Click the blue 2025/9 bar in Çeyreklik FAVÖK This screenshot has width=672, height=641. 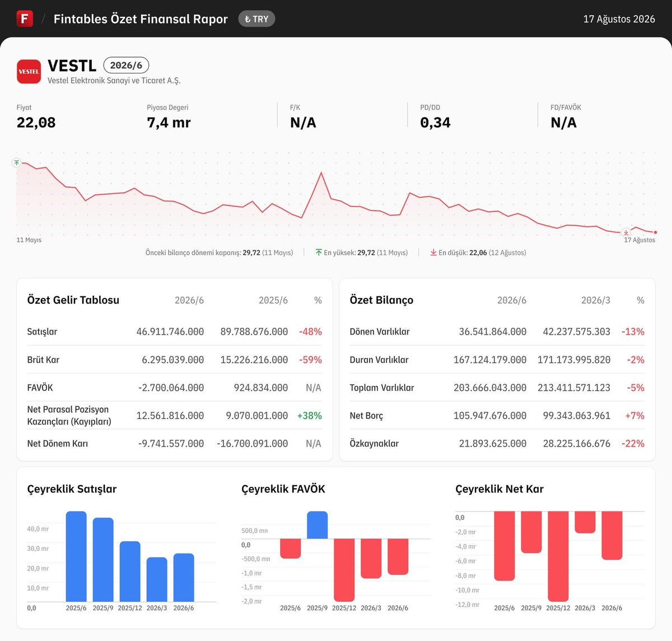[318, 525]
